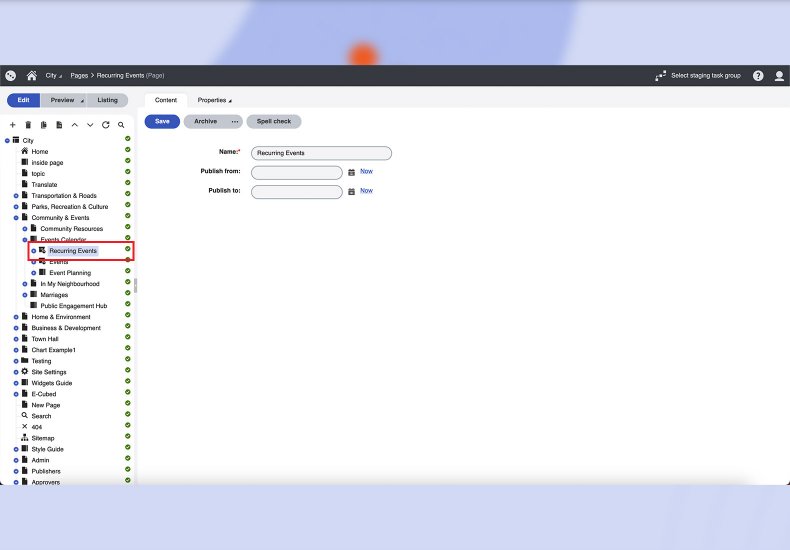Click the refresh icon in tree toolbar
The height and width of the screenshot is (550, 790).
click(x=105, y=125)
